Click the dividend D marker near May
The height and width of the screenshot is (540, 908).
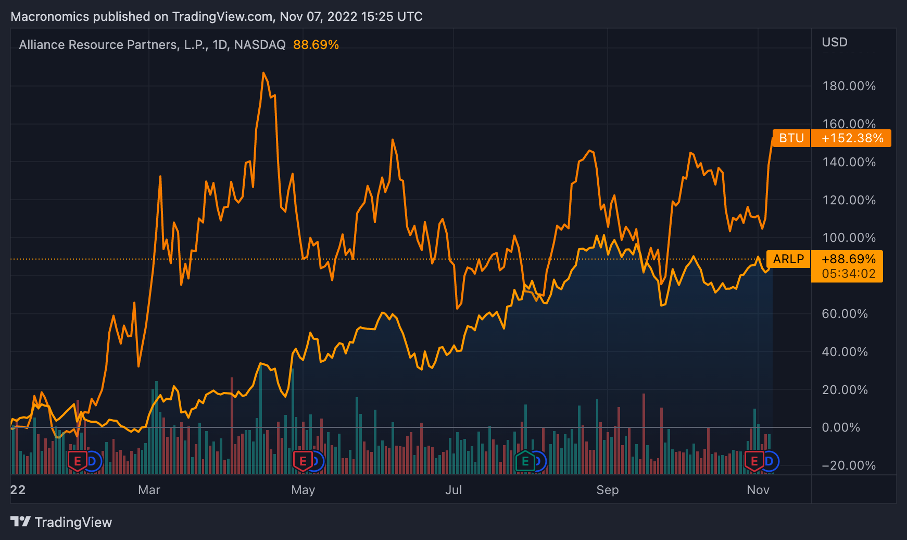(318, 461)
